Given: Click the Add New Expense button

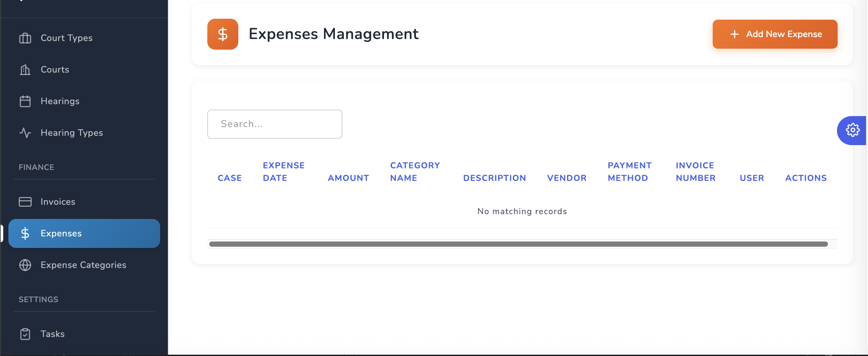Looking at the screenshot, I should pyautogui.click(x=775, y=34).
